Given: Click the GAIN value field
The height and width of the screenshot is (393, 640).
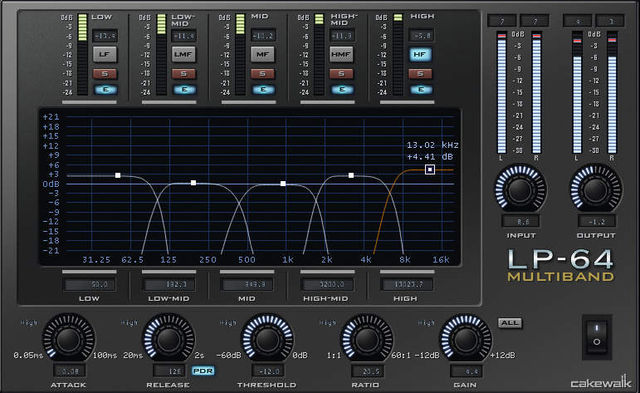Looking at the screenshot, I should tap(467, 371).
